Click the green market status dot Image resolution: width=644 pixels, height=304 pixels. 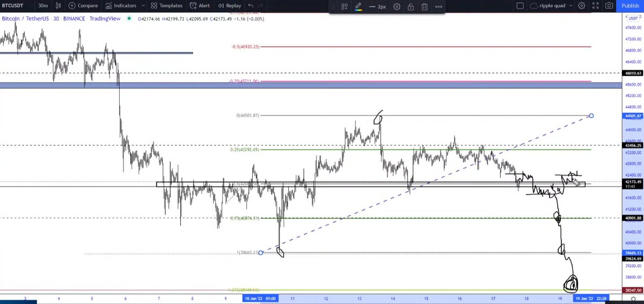(x=129, y=18)
